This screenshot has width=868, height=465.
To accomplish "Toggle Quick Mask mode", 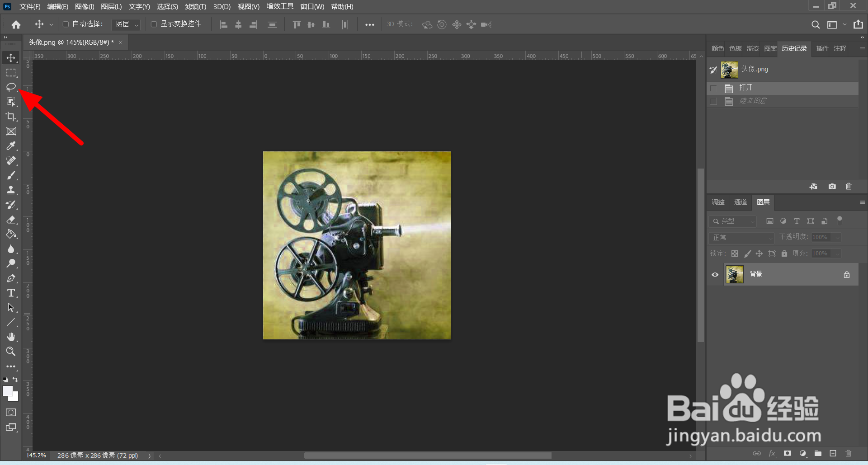I will [11, 412].
